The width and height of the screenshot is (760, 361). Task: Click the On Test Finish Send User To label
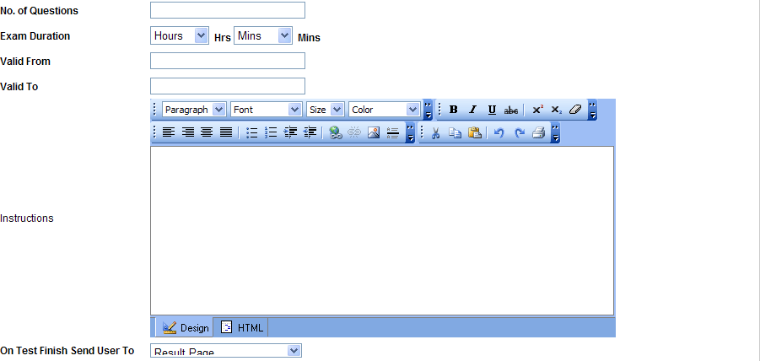click(x=67, y=350)
